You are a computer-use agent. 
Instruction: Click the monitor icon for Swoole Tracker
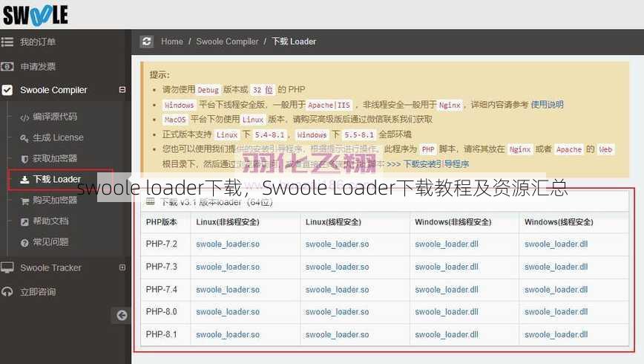(7, 267)
